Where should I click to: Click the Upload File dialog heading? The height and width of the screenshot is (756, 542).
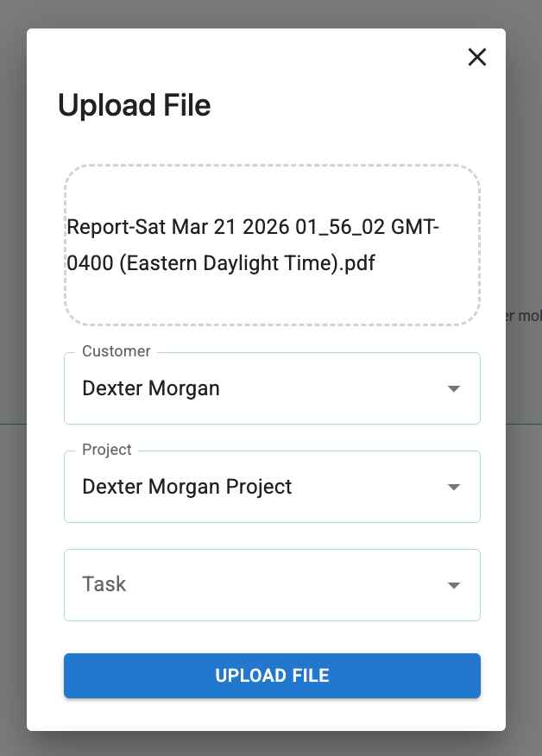click(134, 105)
